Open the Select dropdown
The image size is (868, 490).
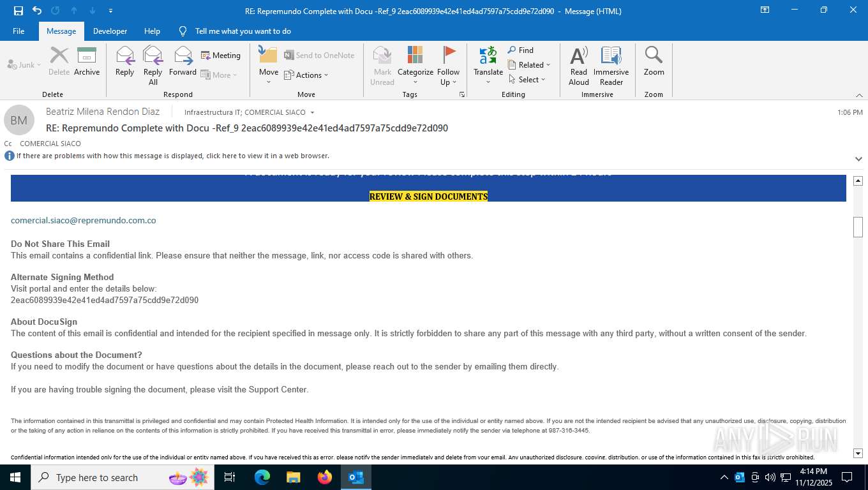pyautogui.click(x=527, y=79)
